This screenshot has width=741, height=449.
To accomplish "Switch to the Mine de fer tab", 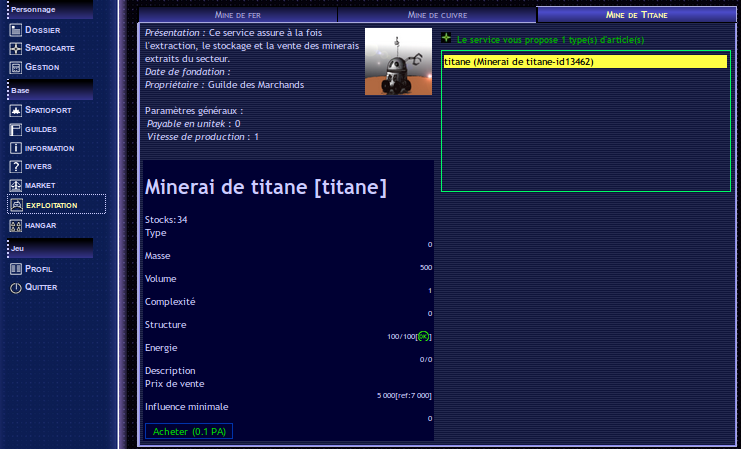I will click(237, 16).
